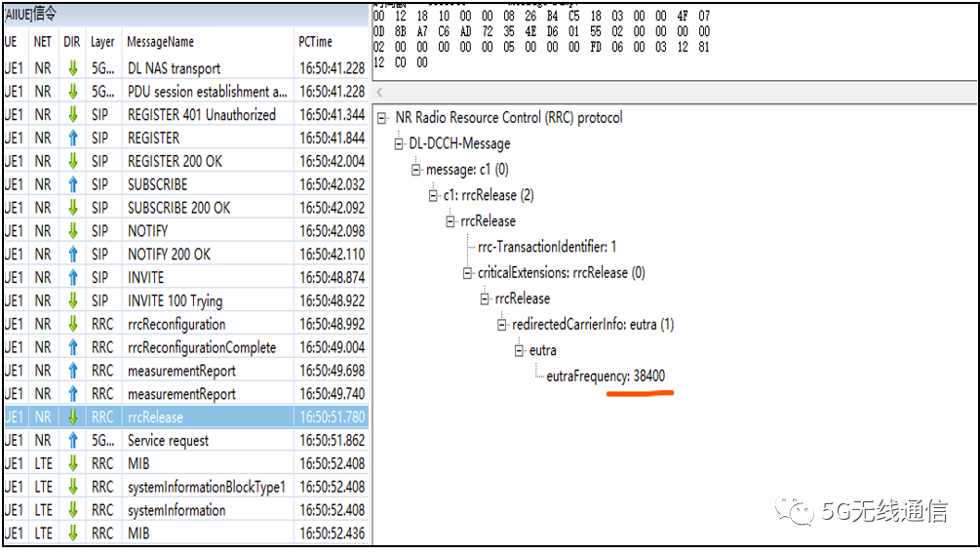Click the downlink arrow on systemInformationBlockType1 row

tap(73, 487)
